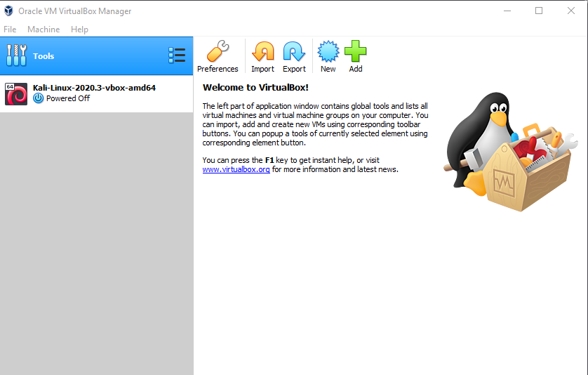Select the Tools label in sidebar
The height and width of the screenshot is (375, 588).
coord(44,56)
